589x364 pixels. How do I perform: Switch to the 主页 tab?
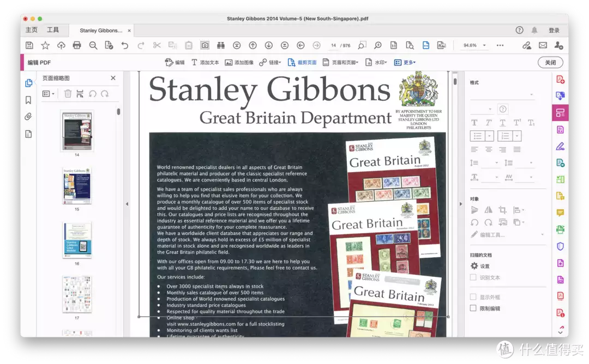pos(32,30)
